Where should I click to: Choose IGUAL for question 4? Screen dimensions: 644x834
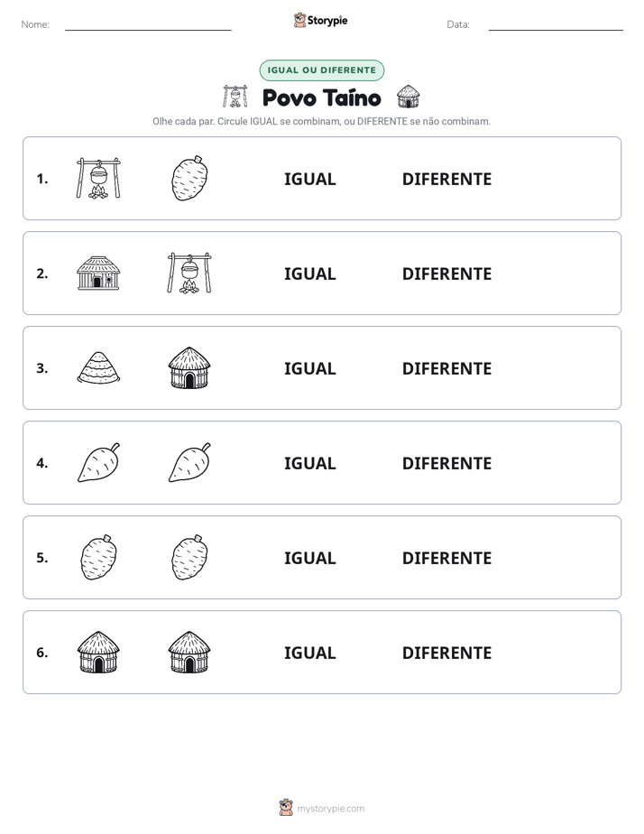pyautogui.click(x=309, y=463)
